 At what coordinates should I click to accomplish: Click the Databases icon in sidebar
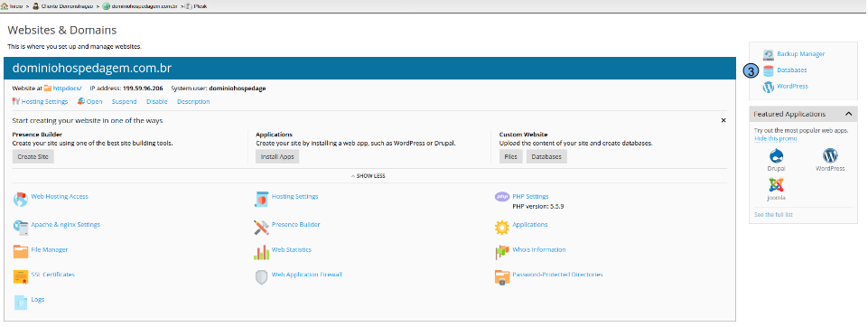pyautogui.click(x=769, y=70)
